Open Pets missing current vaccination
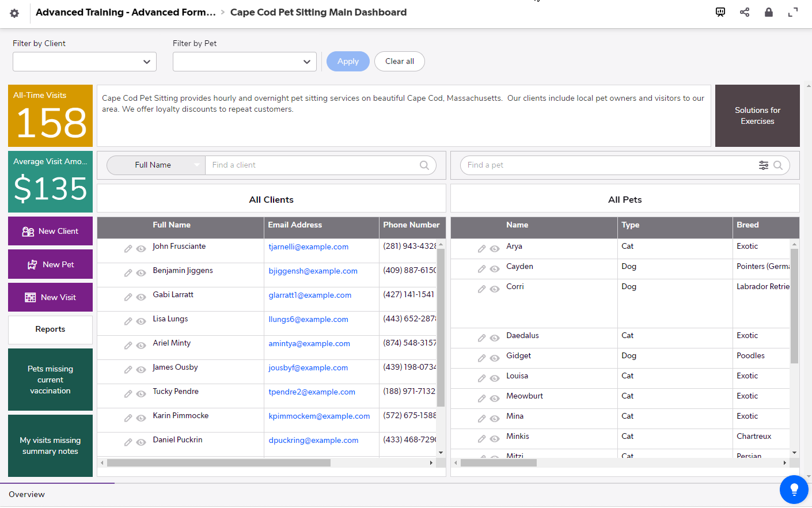Viewport: 812px width, 508px height. 50,380
